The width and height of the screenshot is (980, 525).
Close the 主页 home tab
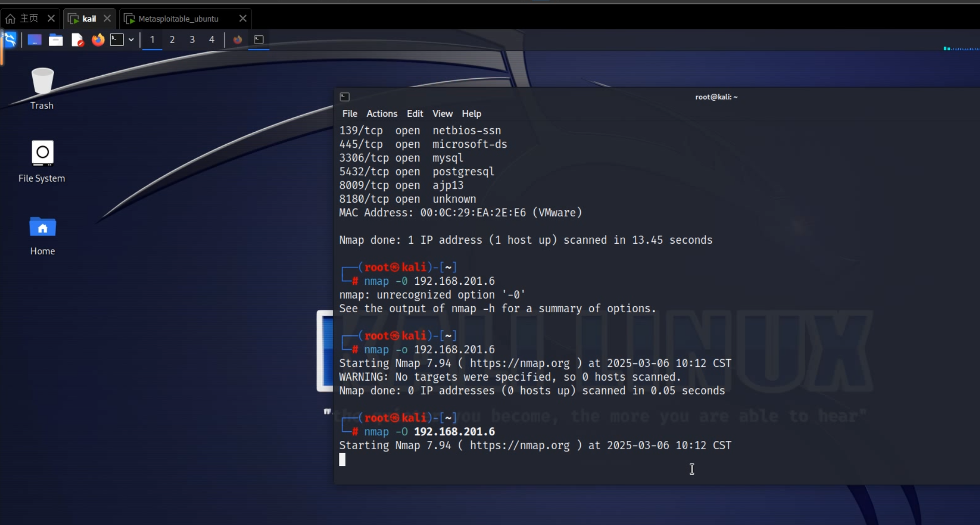pyautogui.click(x=51, y=18)
